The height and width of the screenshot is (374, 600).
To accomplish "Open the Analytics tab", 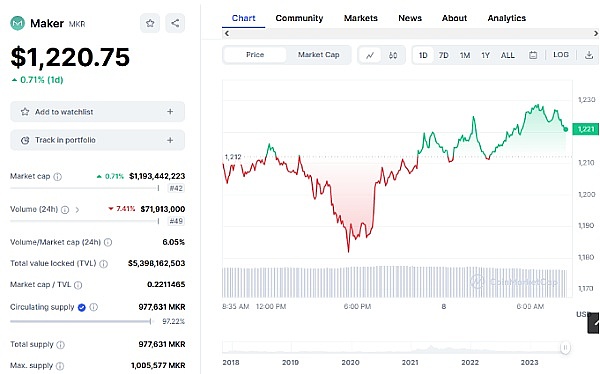I will coord(507,18).
